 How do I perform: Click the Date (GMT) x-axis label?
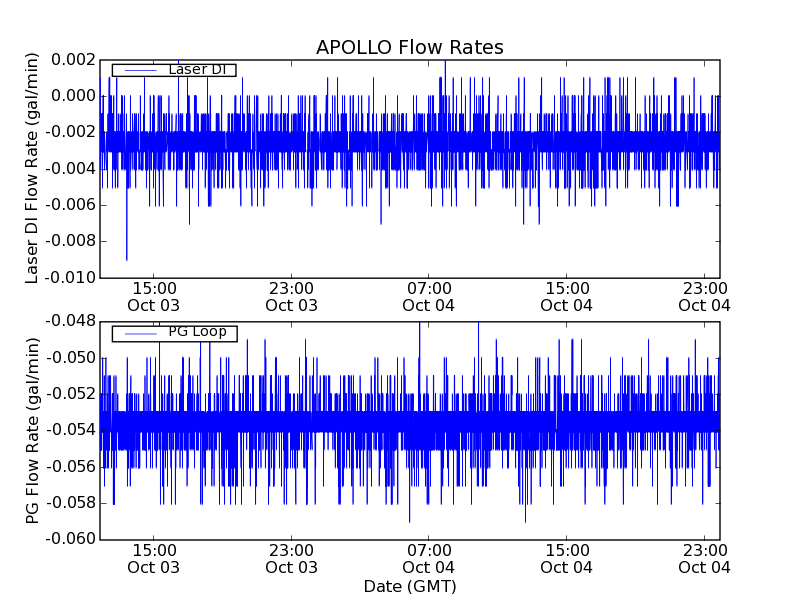409,586
